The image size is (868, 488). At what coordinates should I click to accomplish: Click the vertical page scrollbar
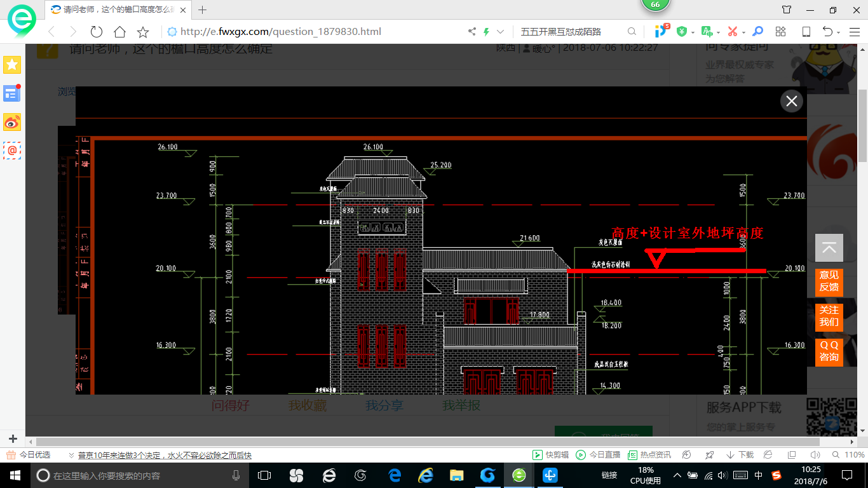coord(863,126)
